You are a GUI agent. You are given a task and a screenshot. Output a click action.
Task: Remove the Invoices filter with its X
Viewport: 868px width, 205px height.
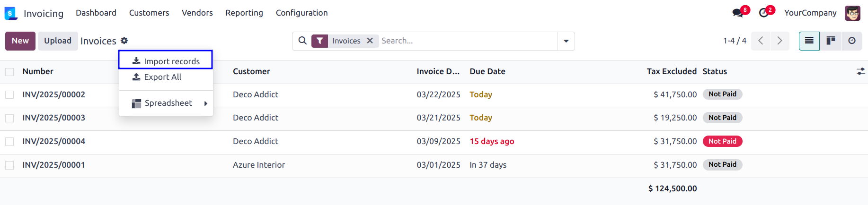coord(370,41)
